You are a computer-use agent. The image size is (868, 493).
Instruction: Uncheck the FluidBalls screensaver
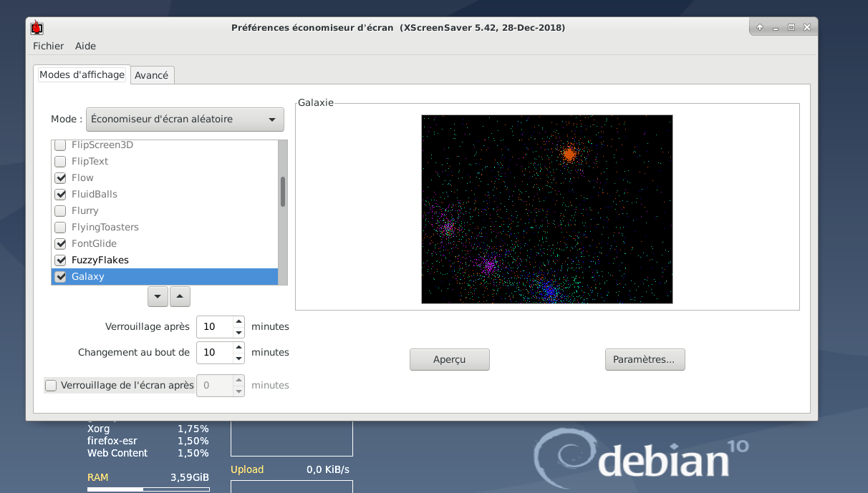pos(60,194)
